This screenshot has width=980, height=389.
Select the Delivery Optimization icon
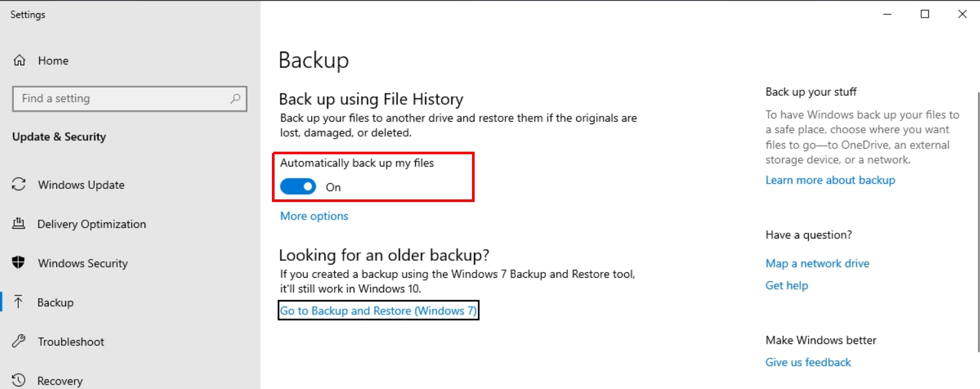click(19, 224)
